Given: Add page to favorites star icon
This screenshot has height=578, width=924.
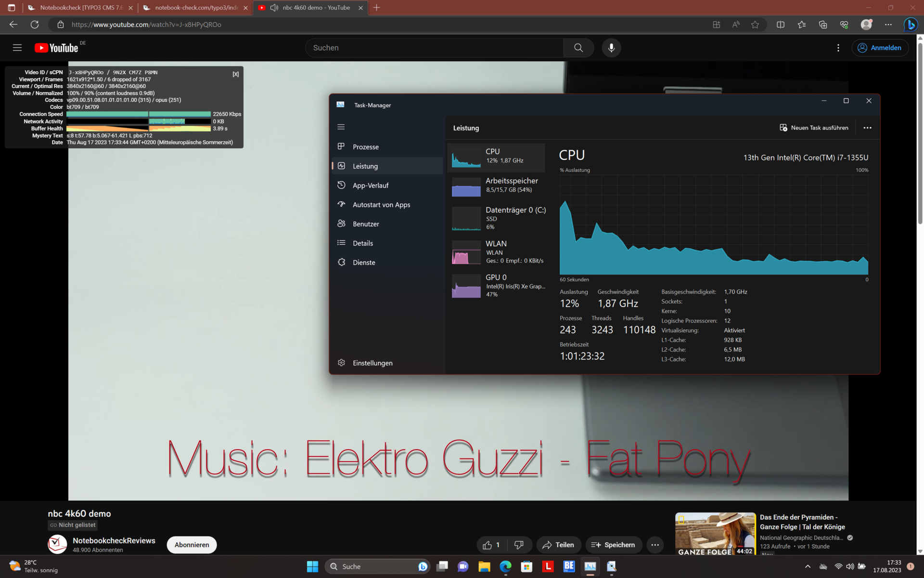Looking at the screenshot, I should pyautogui.click(x=755, y=25).
